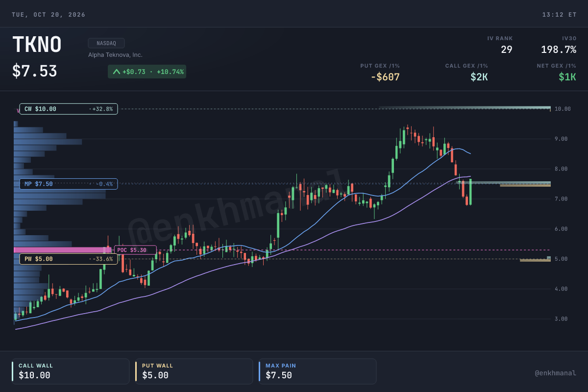Click the +32.8% distance on CW label
This screenshot has width=588, height=392.
(102, 109)
